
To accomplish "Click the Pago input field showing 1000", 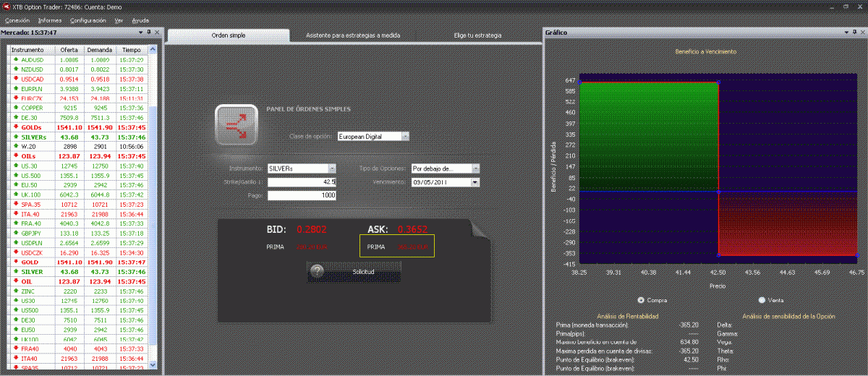I will pyautogui.click(x=302, y=196).
